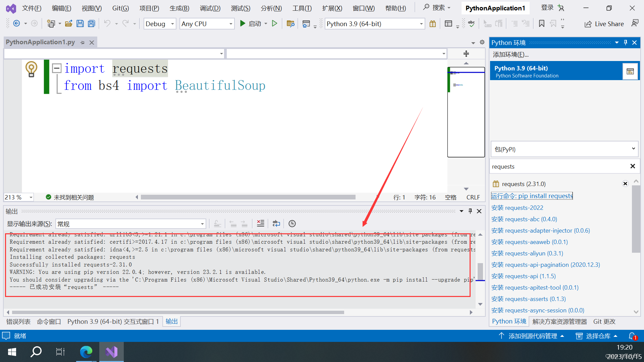Switch to the 解决方案资源管理器 tab
The height and width of the screenshot is (362, 644).
(x=559, y=321)
